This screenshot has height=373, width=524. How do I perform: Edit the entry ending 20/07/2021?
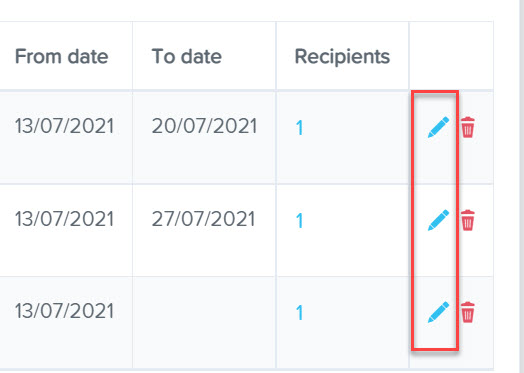(x=438, y=127)
